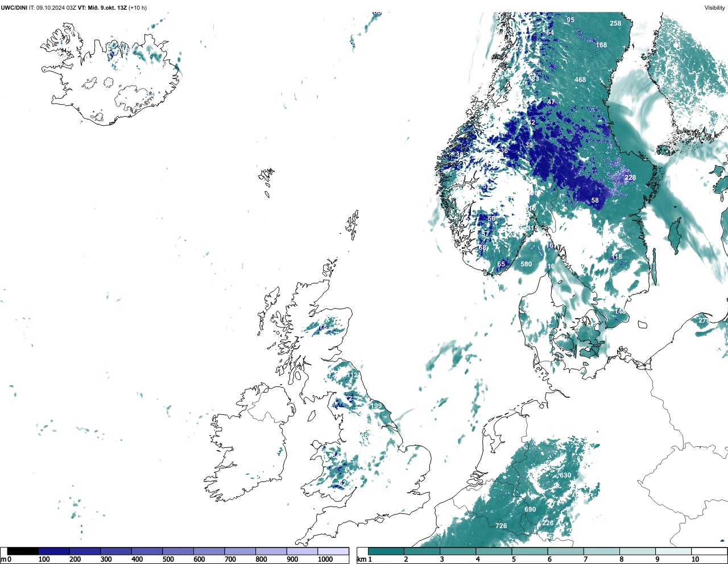Click the 'VT: Mið. 9.okt. 13Z' valid time text
Screen dimensions: 728x564
[102, 8]
